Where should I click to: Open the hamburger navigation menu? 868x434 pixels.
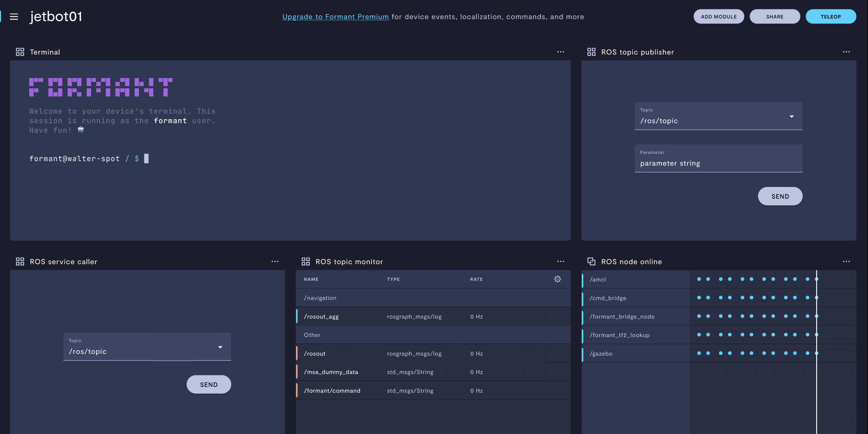pos(14,17)
